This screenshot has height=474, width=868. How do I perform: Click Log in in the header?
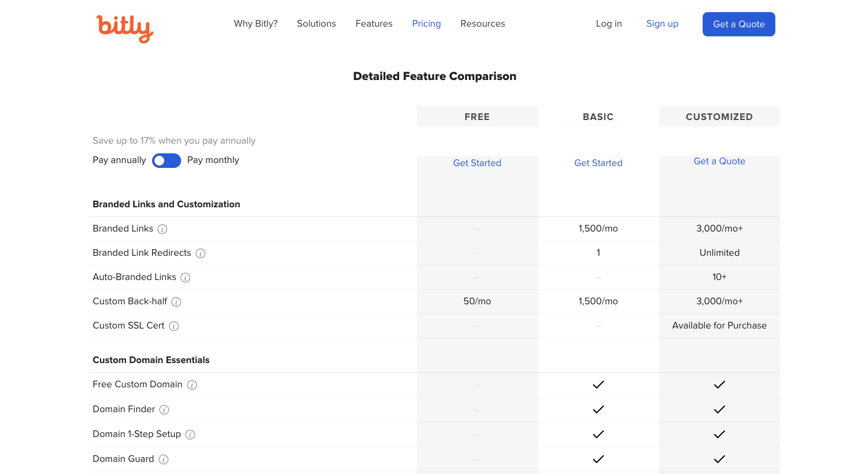click(609, 24)
